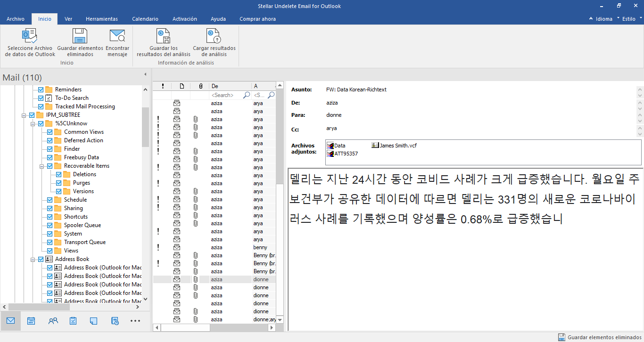Switch to Calendario tab

(145, 19)
